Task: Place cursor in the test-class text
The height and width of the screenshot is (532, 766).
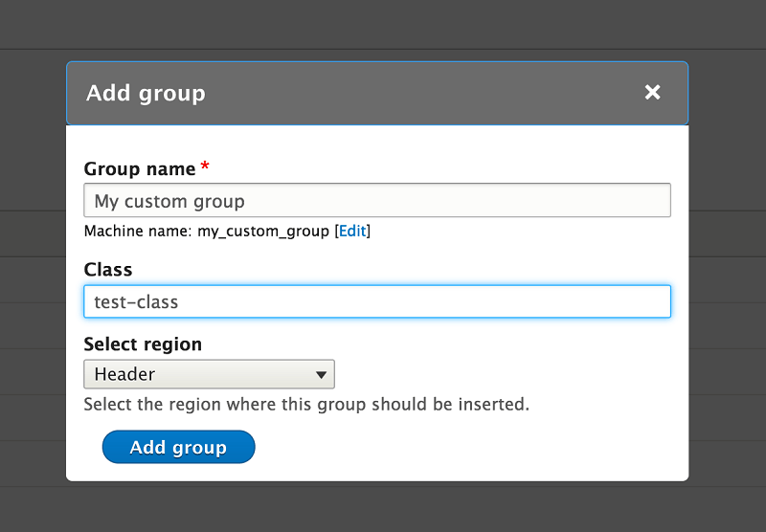Action: (x=136, y=302)
